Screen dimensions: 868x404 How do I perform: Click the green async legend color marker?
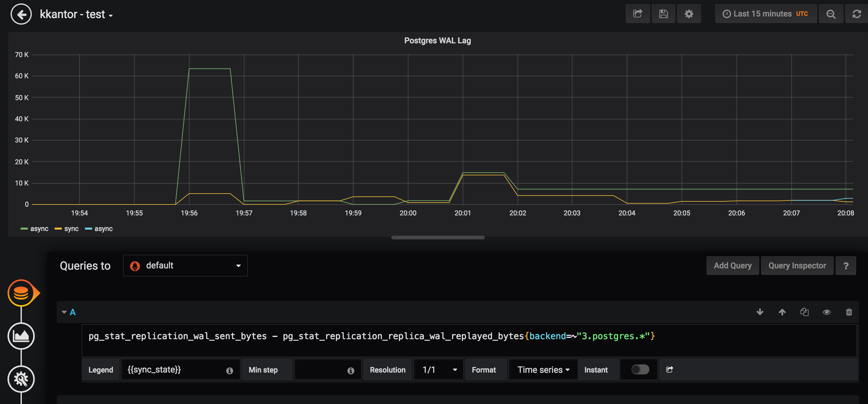point(24,228)
